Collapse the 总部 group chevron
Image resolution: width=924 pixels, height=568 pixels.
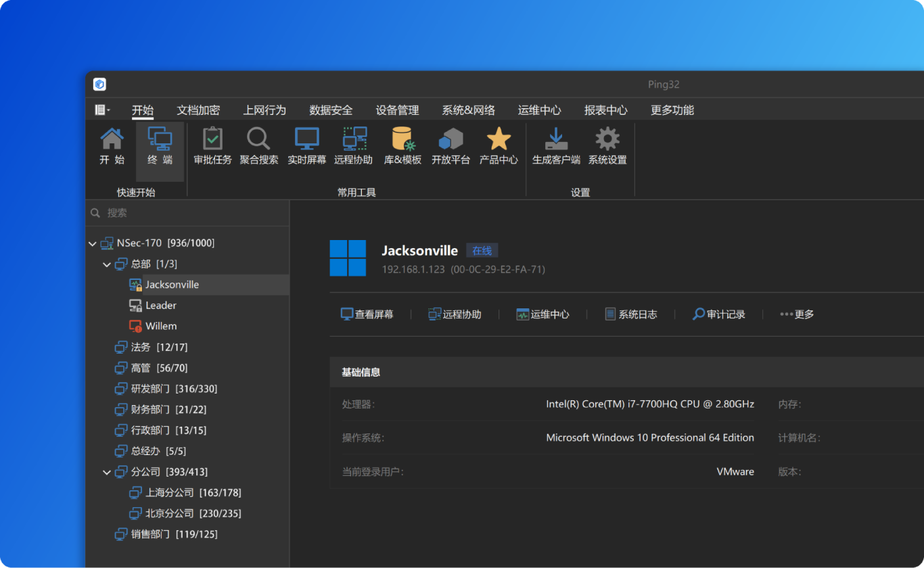(107, 264)
